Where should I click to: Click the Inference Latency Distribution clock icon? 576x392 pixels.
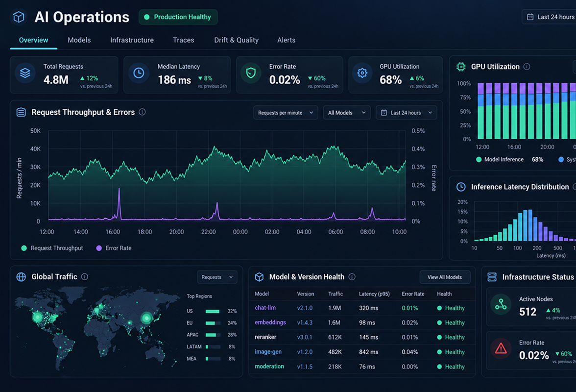460,187
